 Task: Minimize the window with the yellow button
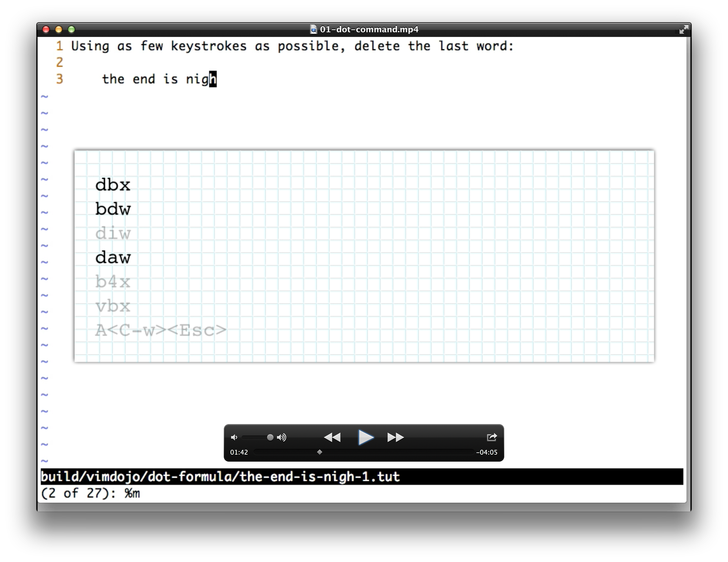[59, 30]
